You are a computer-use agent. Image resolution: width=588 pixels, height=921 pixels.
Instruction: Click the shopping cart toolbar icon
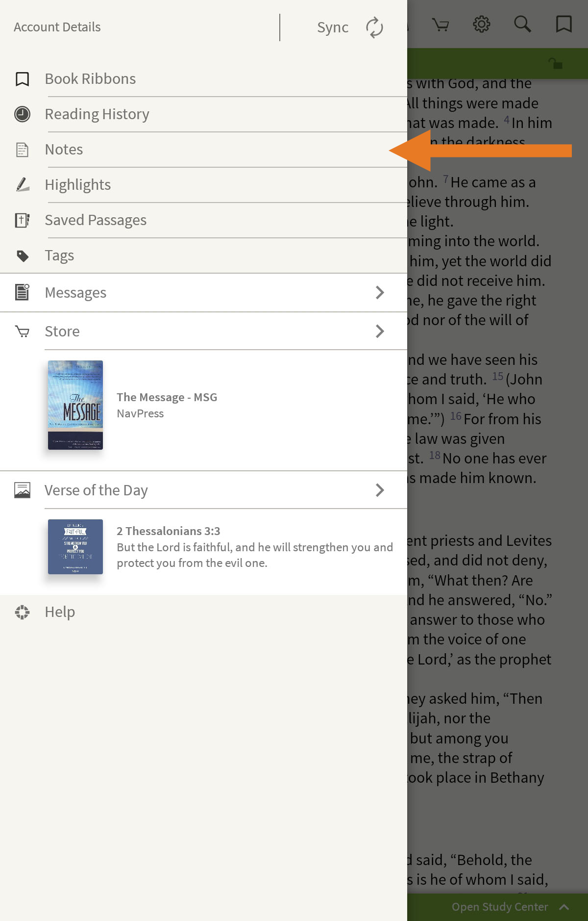tap(441, 25)
